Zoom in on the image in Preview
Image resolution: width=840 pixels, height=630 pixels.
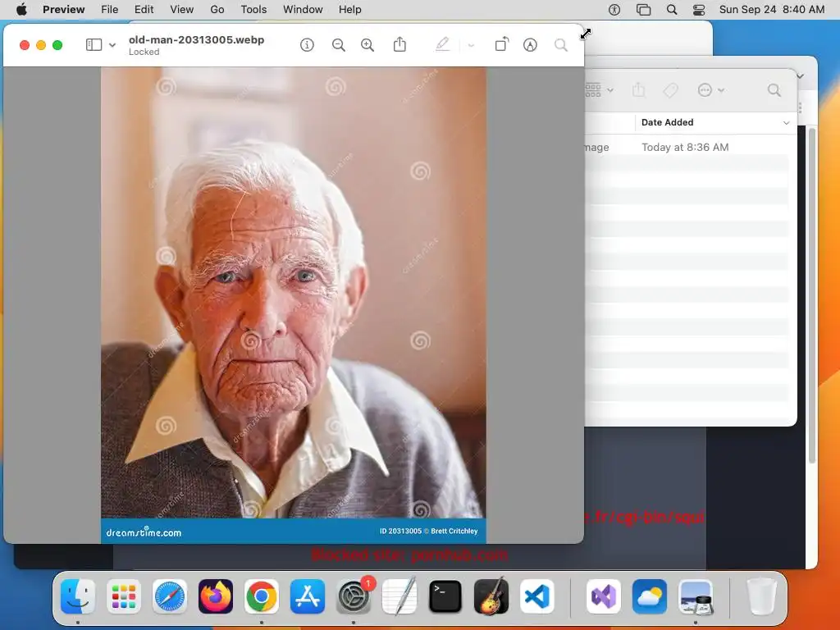tap(367, 45)
